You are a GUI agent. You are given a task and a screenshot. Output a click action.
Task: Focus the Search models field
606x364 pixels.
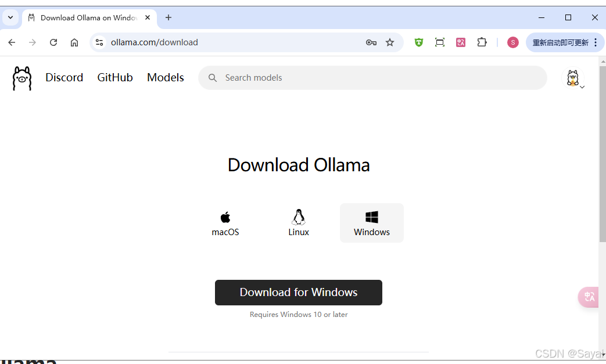tap(372, 78)
